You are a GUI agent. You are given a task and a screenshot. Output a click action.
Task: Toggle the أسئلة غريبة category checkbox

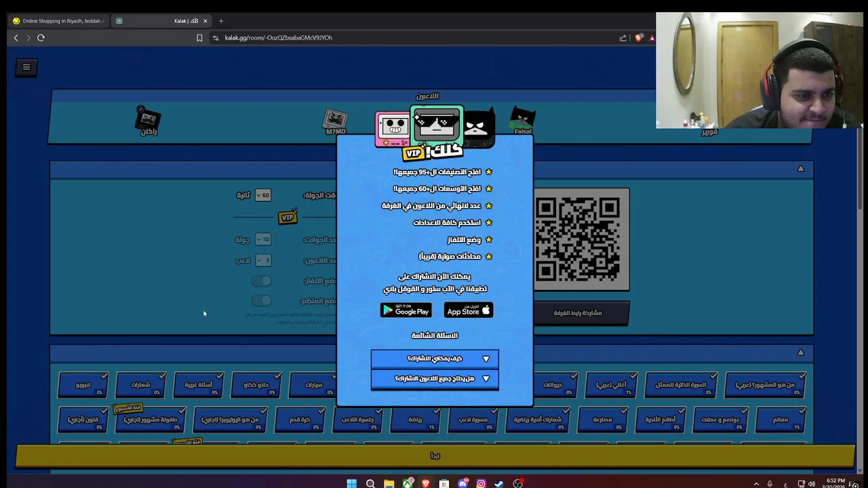point(218,376)
